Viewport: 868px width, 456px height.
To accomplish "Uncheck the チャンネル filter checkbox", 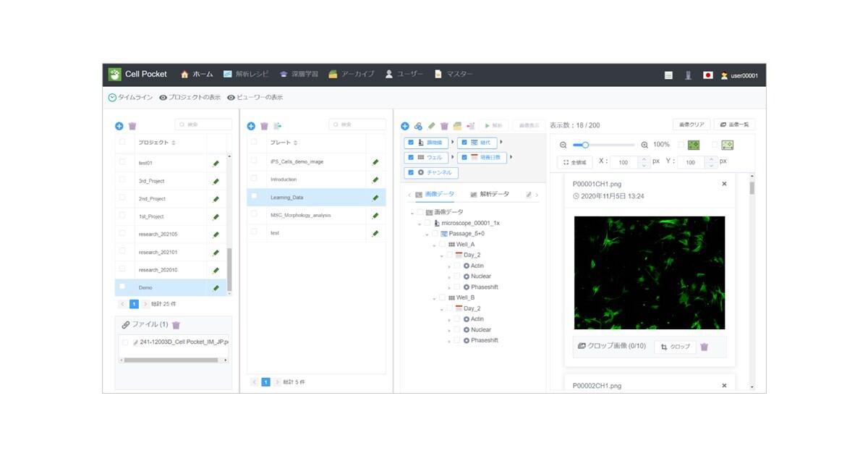I will 411,172.
